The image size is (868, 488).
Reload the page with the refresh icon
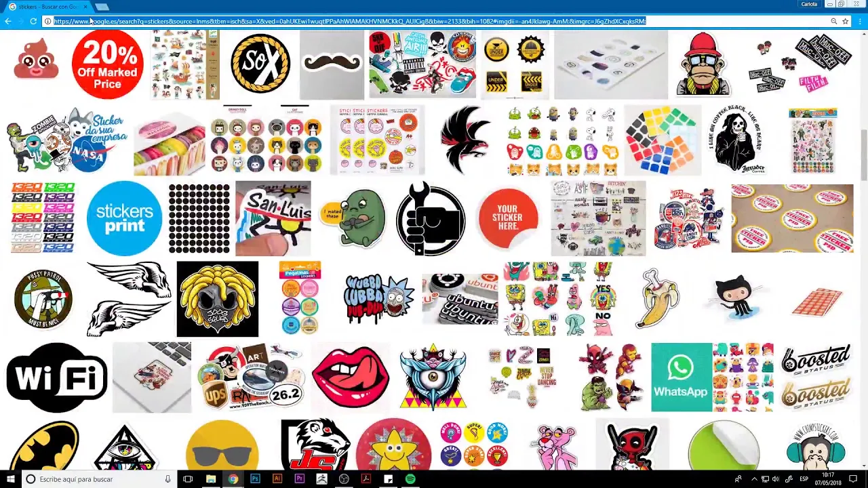point(33,21)
